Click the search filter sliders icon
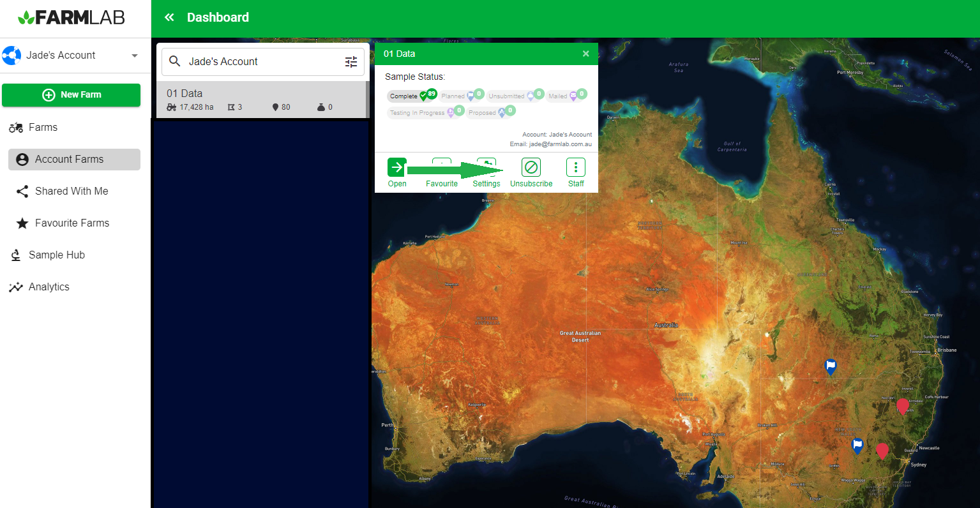The height and width of the screenshot is (508, 980). click(351, 62)
